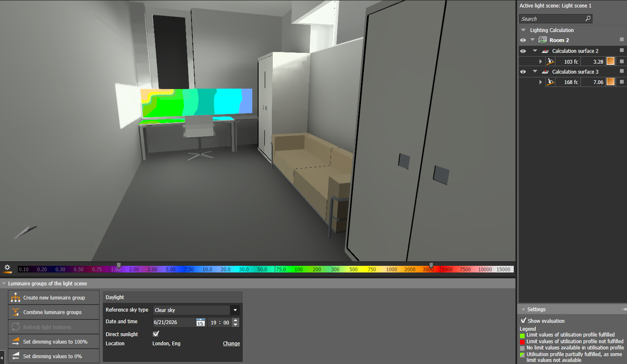627x364 pixels.
Task: Collapse side panel with bottom-left arrow
Action: pos(2,357)
